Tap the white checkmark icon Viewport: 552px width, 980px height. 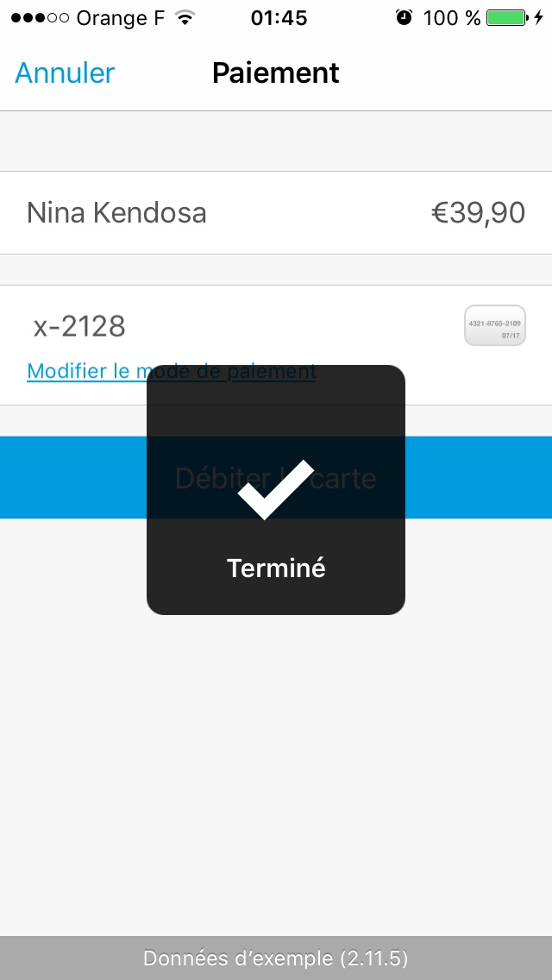tap(275, 489)
